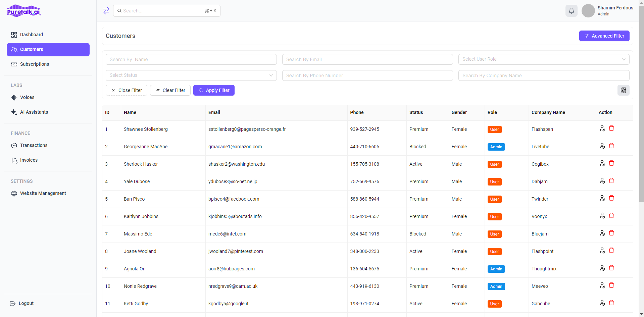Open the column settings icon above the table

pos(623,90)
